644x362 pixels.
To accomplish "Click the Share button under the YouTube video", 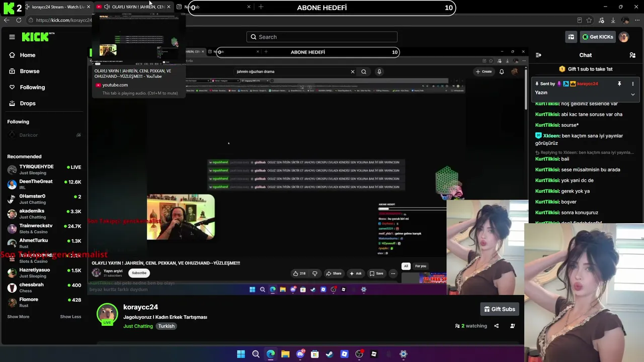I will pos(334,274).
